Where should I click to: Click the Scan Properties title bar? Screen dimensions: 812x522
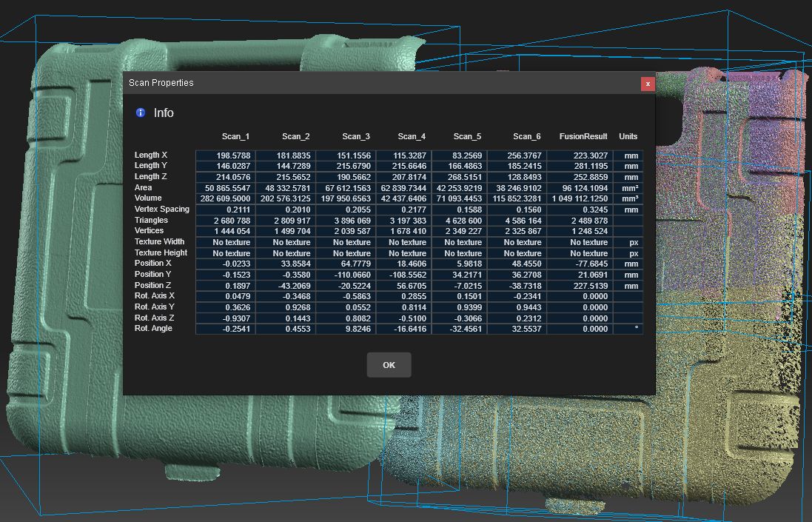pyautogui.click(x=370, y=83)
